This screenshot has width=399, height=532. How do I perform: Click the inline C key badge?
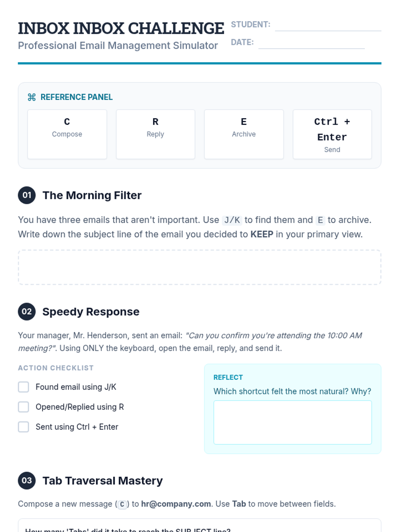[122, 504]
